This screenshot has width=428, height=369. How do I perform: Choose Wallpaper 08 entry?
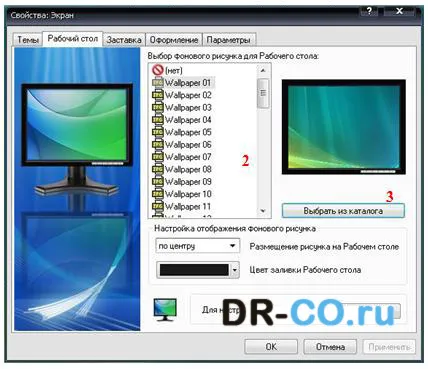(188, 169)
